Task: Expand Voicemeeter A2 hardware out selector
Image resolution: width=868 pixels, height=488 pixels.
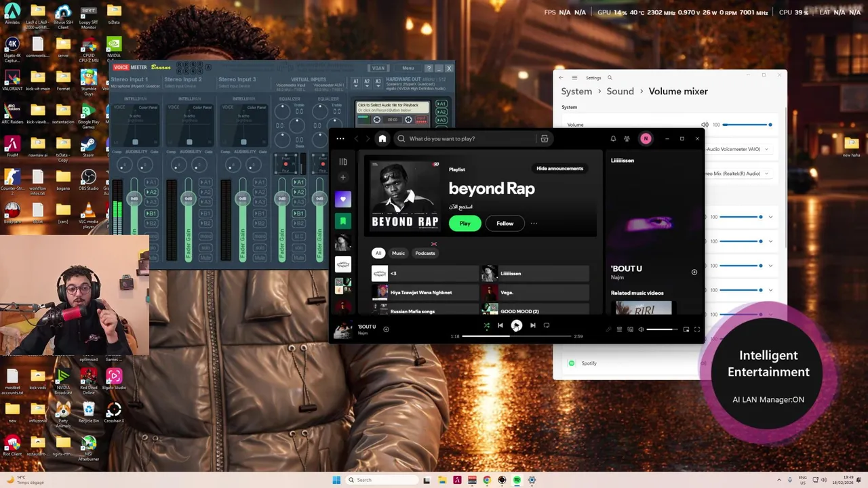Action: [367, 82]
